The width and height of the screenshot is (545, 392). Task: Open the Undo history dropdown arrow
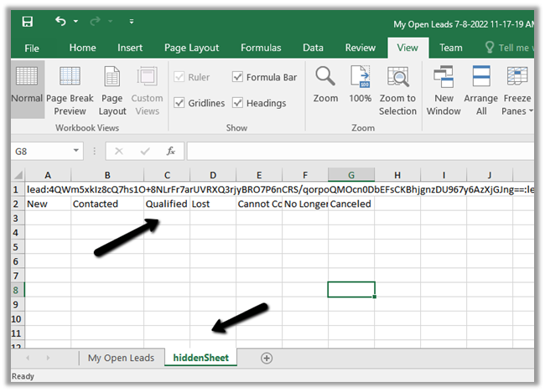pos(75,22)
